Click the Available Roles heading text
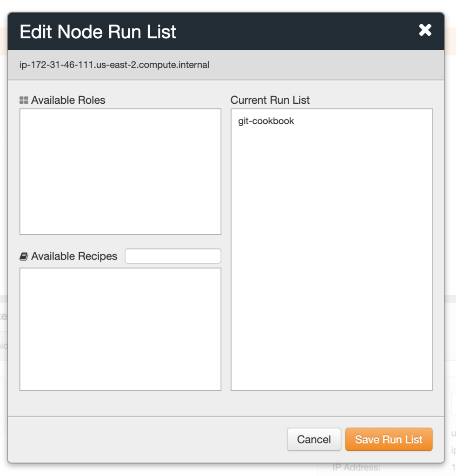The image size is (456, 476). (68, 101)
